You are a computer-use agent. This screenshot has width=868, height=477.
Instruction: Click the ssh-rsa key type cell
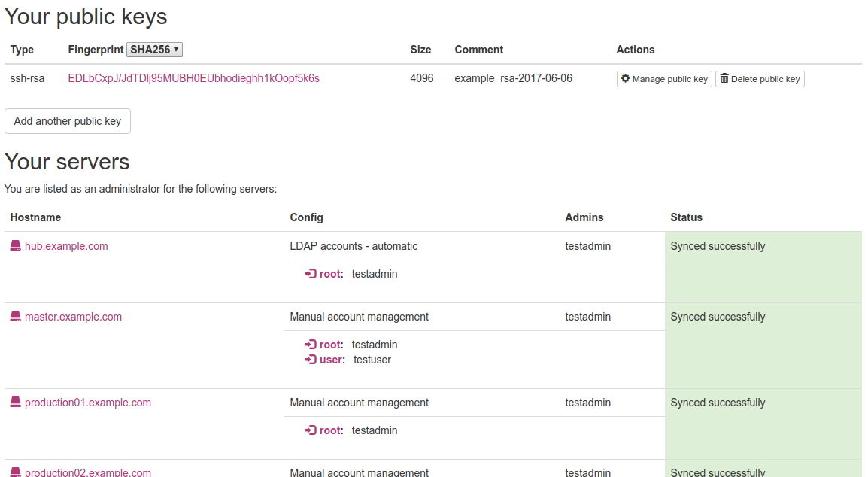pos(27,78)
